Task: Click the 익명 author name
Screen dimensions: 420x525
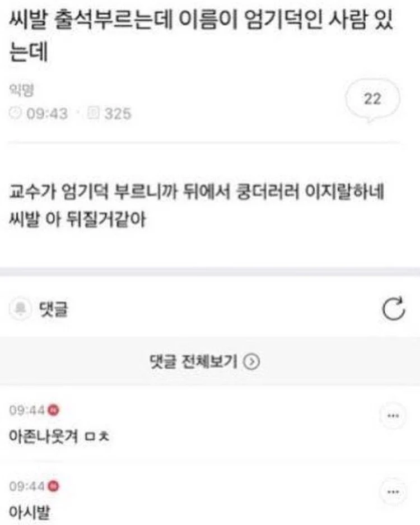Action: coord(21,90)
